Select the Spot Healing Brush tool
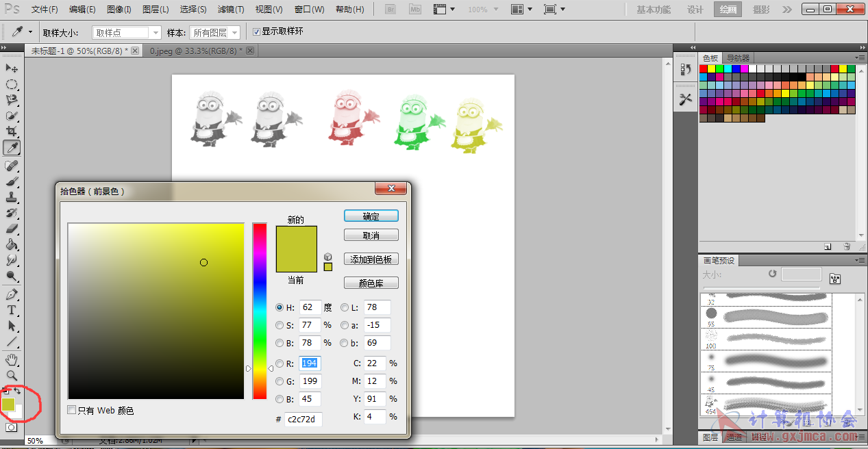 [12, 166]
